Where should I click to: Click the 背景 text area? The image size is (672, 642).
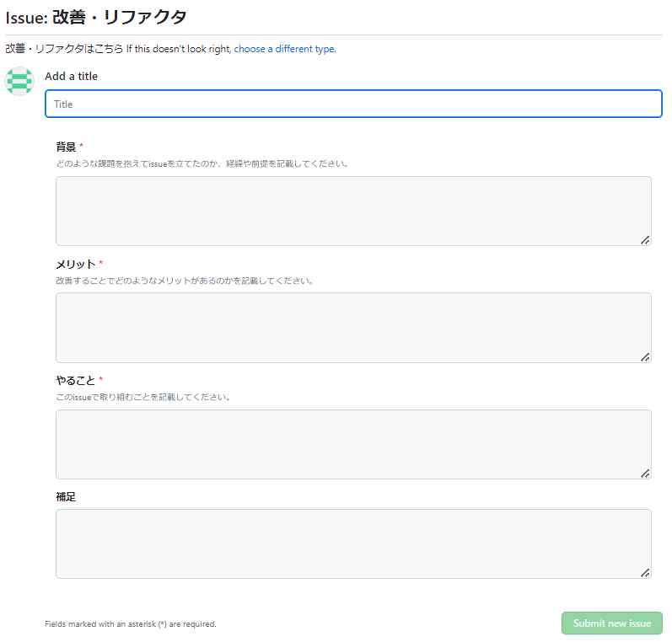pyautogui.click(x=353, y=211)
